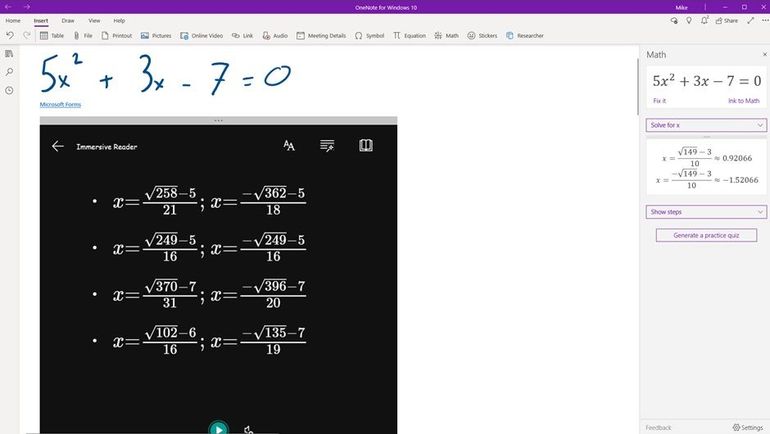Click the handwritten 5x² equation

(x=165, y=74)
